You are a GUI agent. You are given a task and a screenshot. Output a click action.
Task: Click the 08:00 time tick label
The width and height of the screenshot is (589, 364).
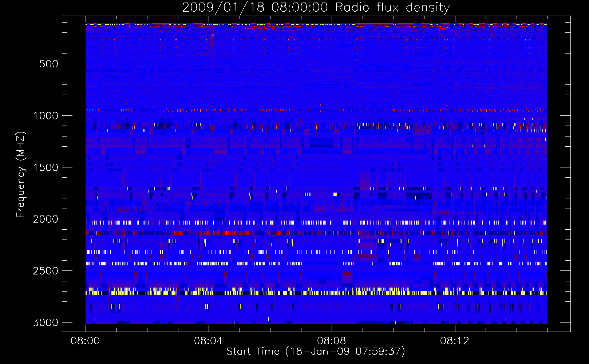coord(85,341)
